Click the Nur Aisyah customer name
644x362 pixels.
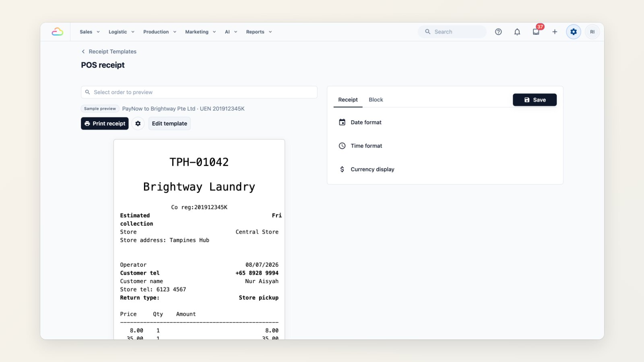click(262, 281)
